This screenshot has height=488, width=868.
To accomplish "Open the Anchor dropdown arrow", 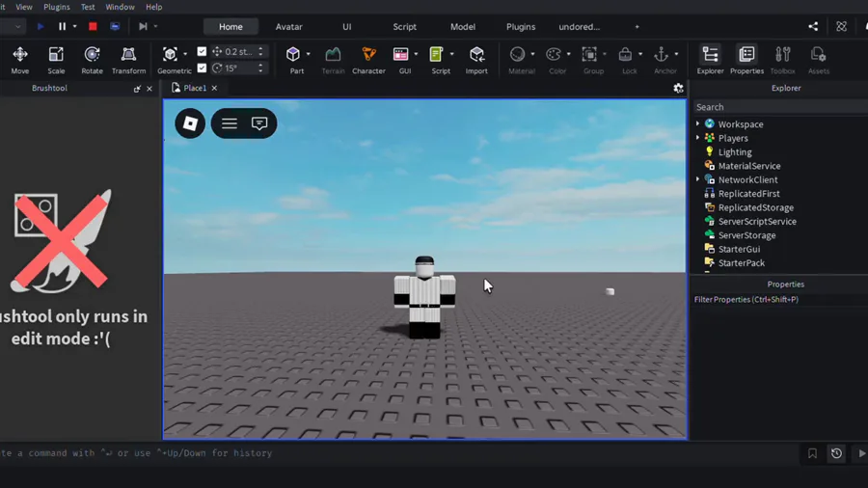I will (x=676, y=54).
